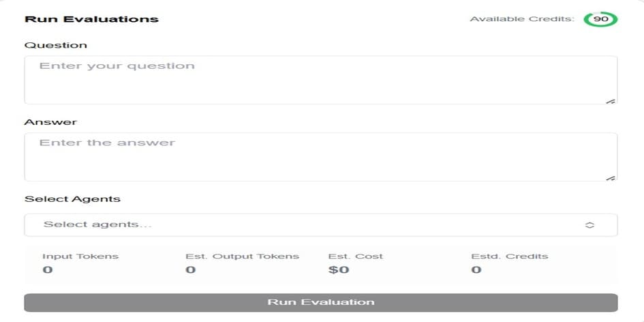Click the Estd. Credits label

coord(510,257)
